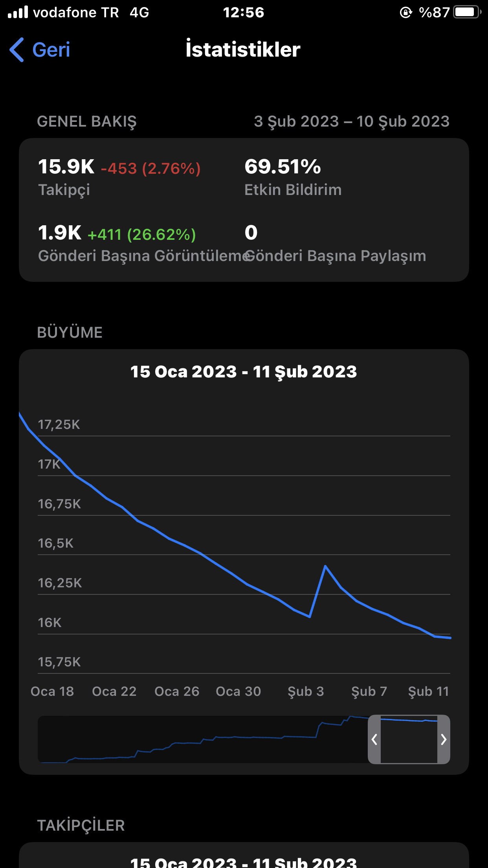Select the range selector window on mini chart

409,739
